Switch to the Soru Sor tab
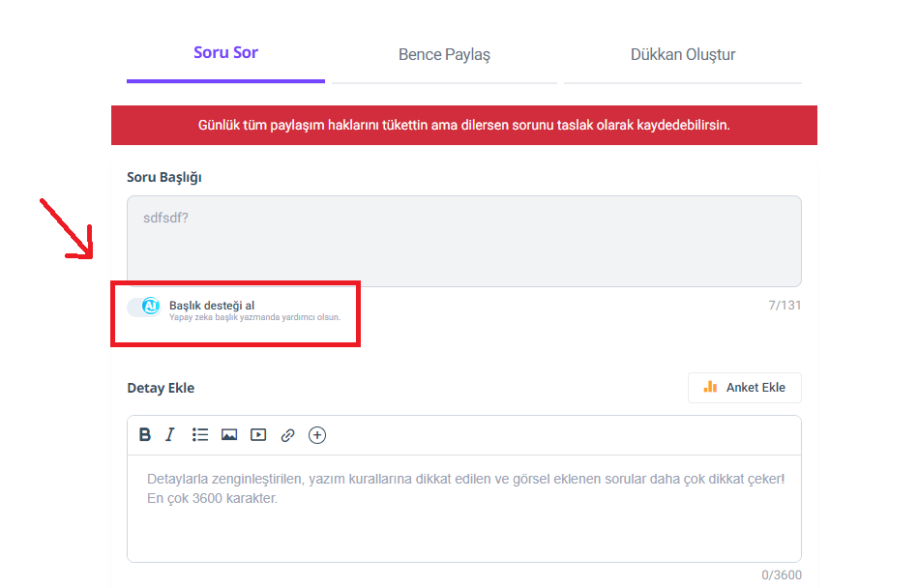This screenshot has height=588, width=918. 226,52
